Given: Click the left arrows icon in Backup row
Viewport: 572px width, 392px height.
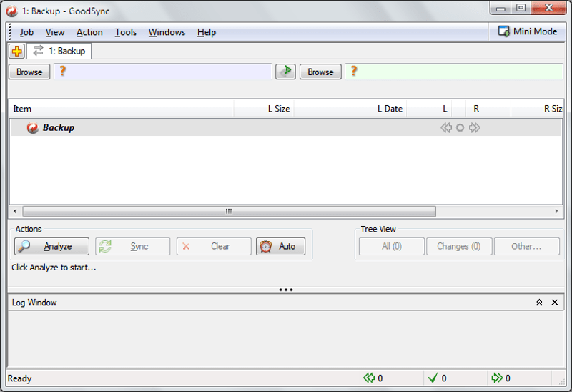Looking at the screenshot, I should pyautogui.click(x=446, y=128).
